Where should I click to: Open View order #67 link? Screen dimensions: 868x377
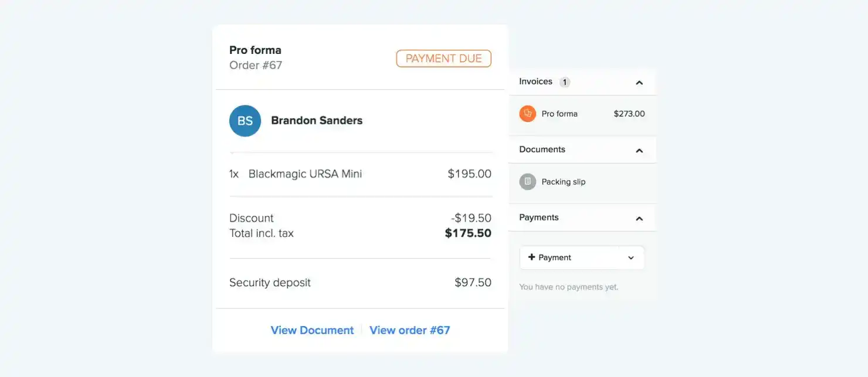point(409,330)
